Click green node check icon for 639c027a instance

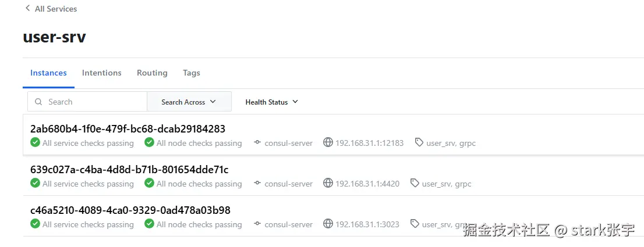(x=149, y=184)
